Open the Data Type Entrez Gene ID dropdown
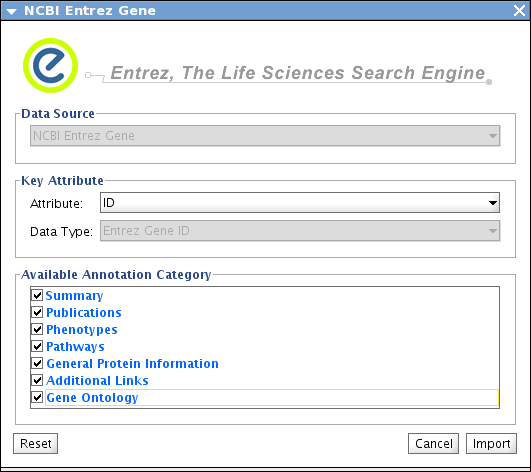Image resolution: width=531 pixels, height=472 pixels. point(300,231)
